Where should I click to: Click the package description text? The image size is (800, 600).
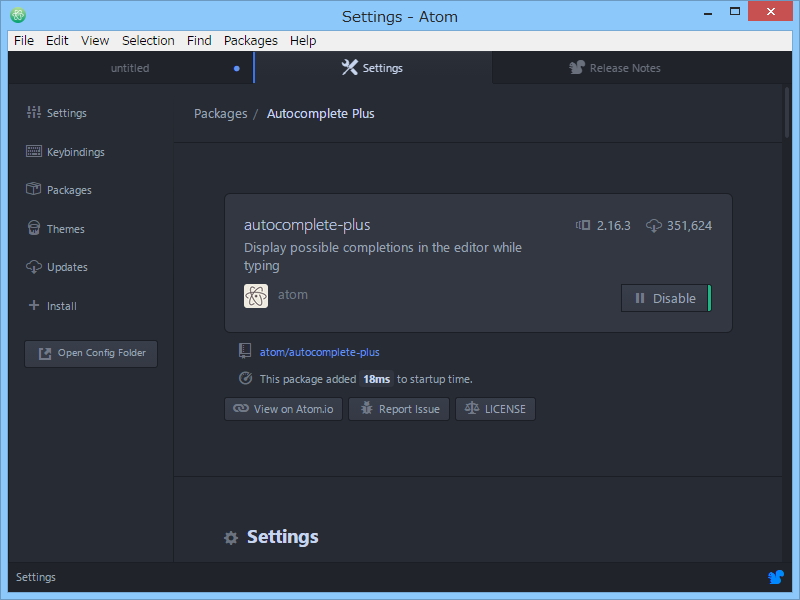(x=383, y=257)
